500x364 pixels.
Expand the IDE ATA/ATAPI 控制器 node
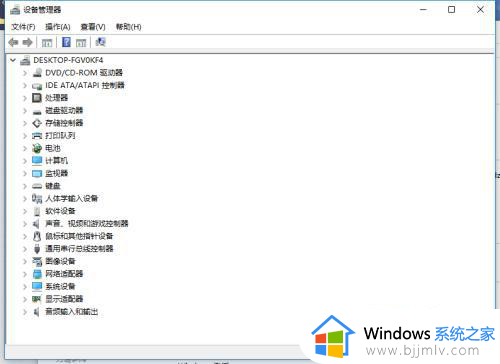[25, 86]
